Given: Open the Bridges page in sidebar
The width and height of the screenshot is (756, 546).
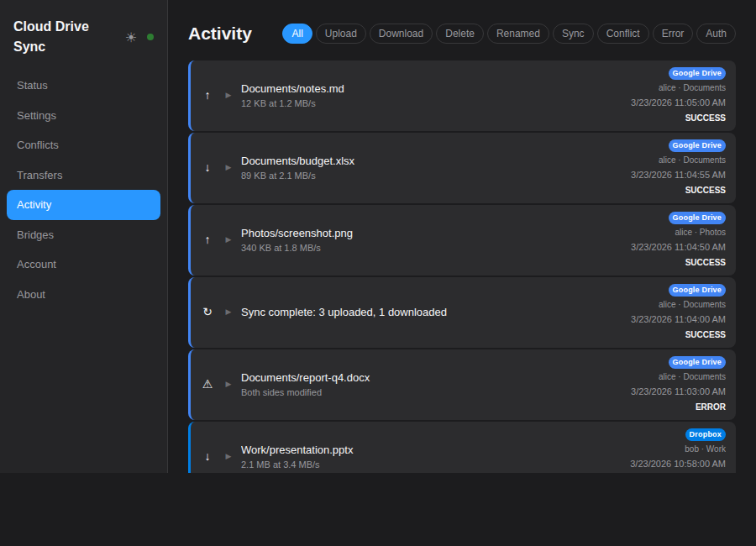Looking at the screenshot, I should click(83, 235).
